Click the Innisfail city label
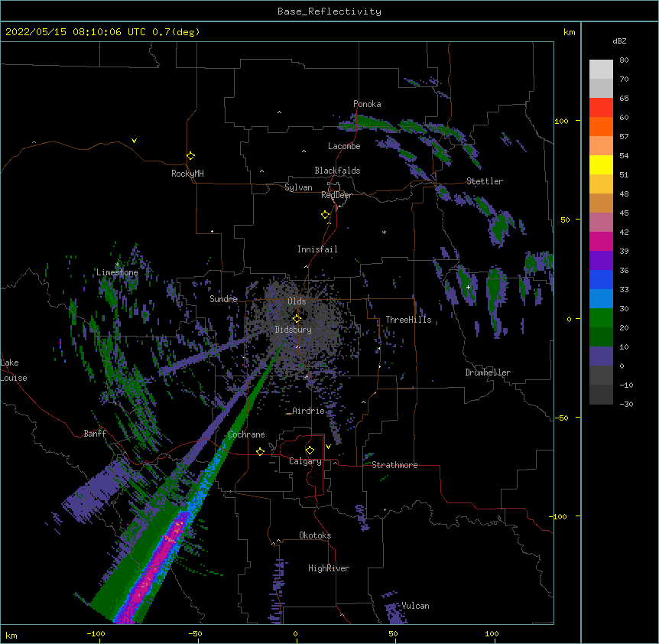The image size is (659, 644). pyautogui.click(x=317, y=249)
